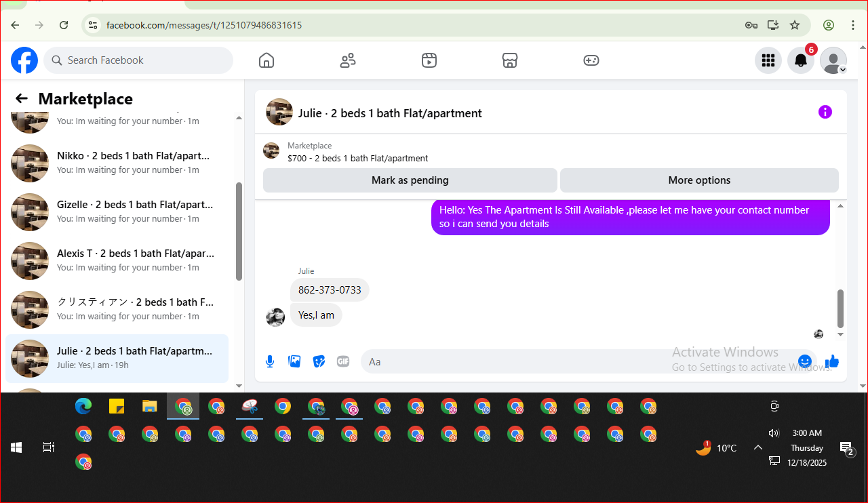Open Chrome three-dot menu
This screenshot has height=503, width=868.
(853, 25)
